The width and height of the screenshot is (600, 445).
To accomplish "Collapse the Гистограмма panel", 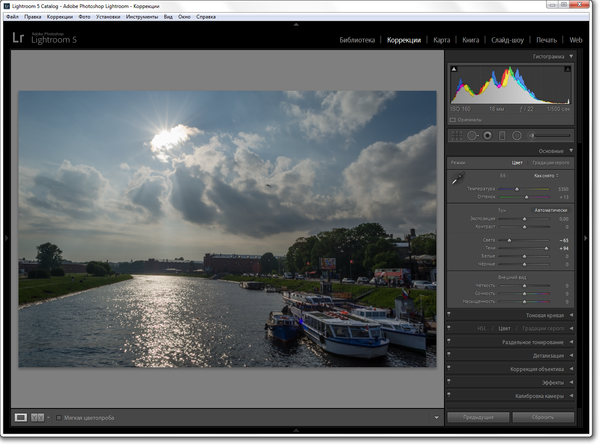I will point(571,56).
